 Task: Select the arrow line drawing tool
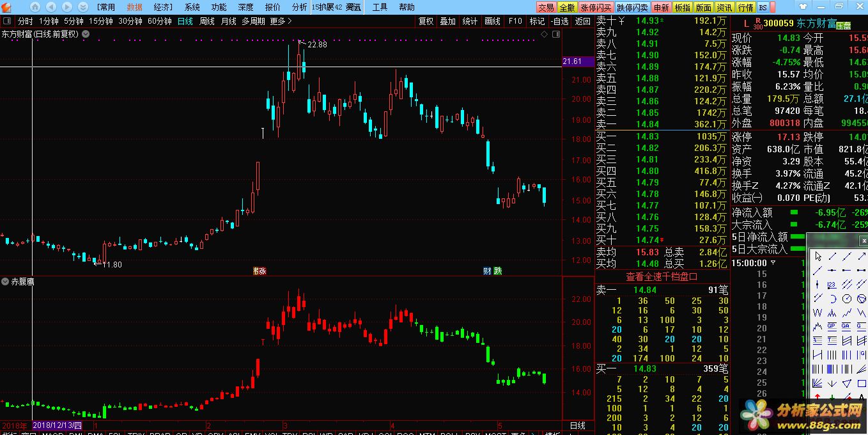(862, 256)
